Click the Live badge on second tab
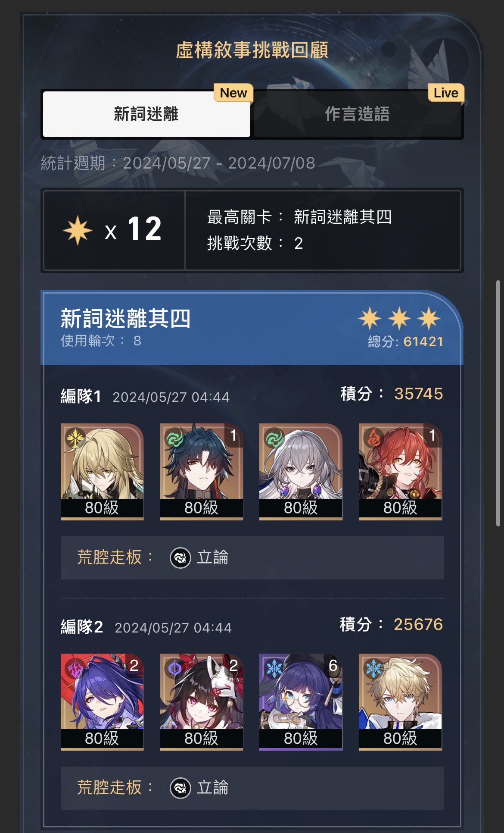Image resolution: width=504 pixels, height=833 pixels. tap(446, 93)
